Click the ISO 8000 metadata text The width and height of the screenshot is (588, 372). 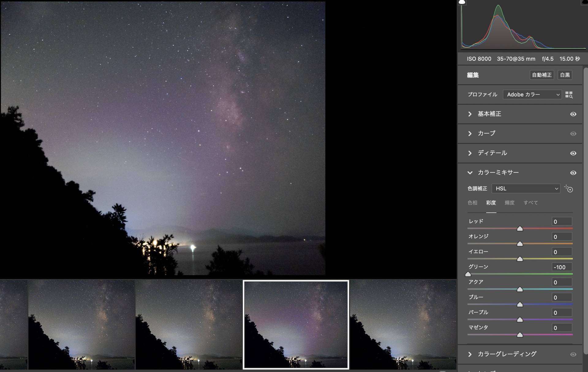coord(479,59)
